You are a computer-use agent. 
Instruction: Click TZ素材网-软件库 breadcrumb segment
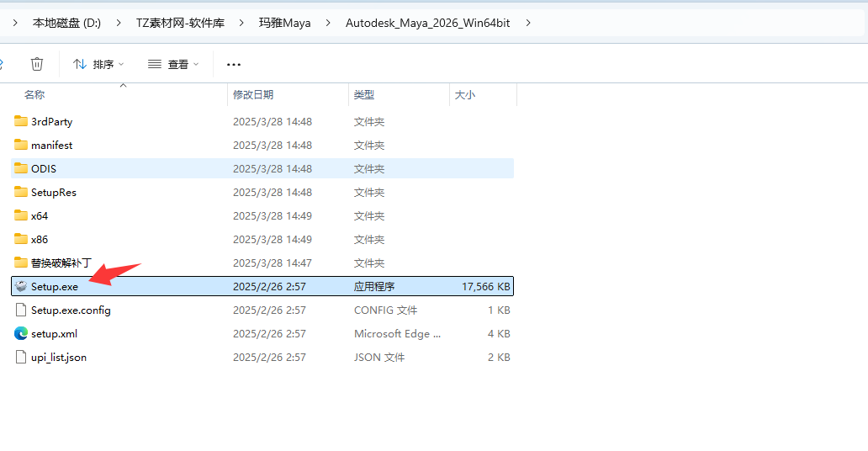[x=181, y=23]
